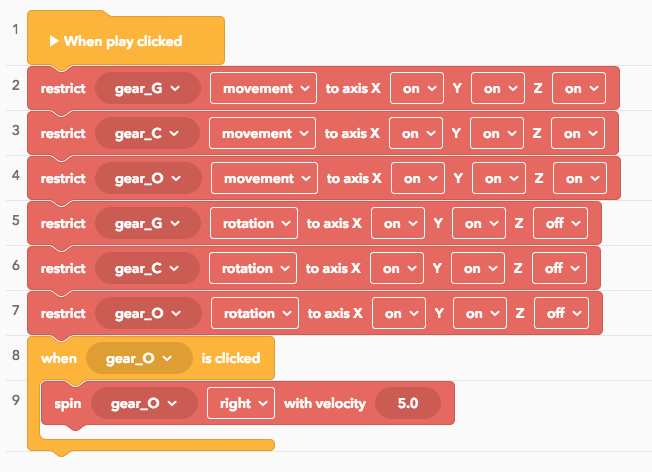Click the play triangle icon on line 1

tap(54, 41)
